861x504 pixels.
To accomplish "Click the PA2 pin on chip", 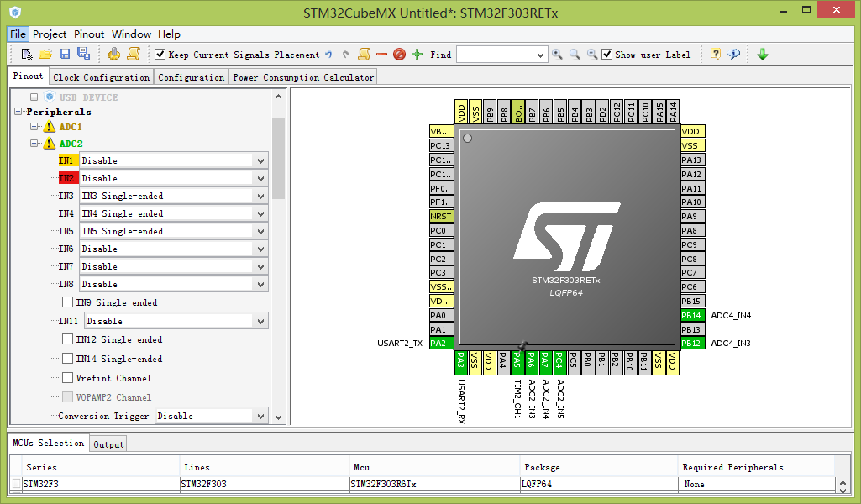I will pyautogui.click(x=441, y=343).
